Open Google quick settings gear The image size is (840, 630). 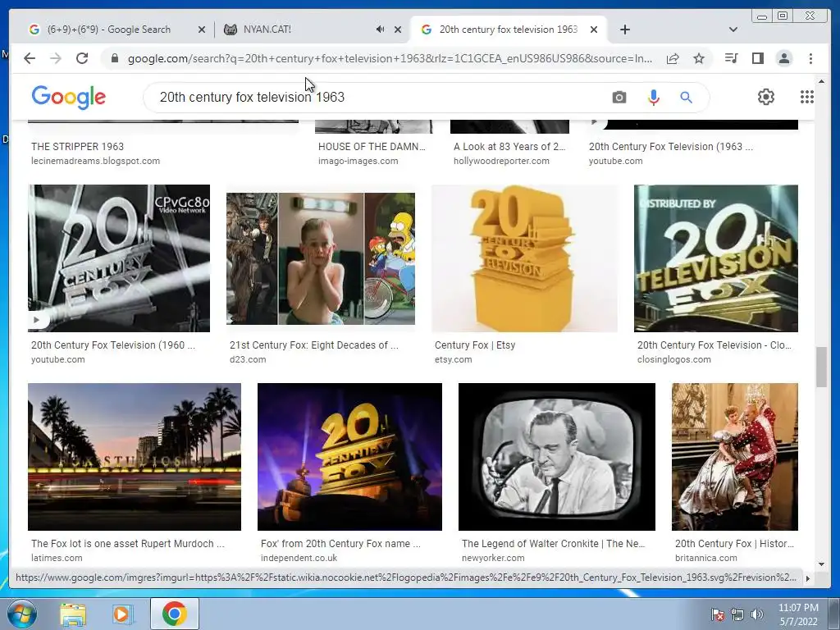tap(766, 97)
